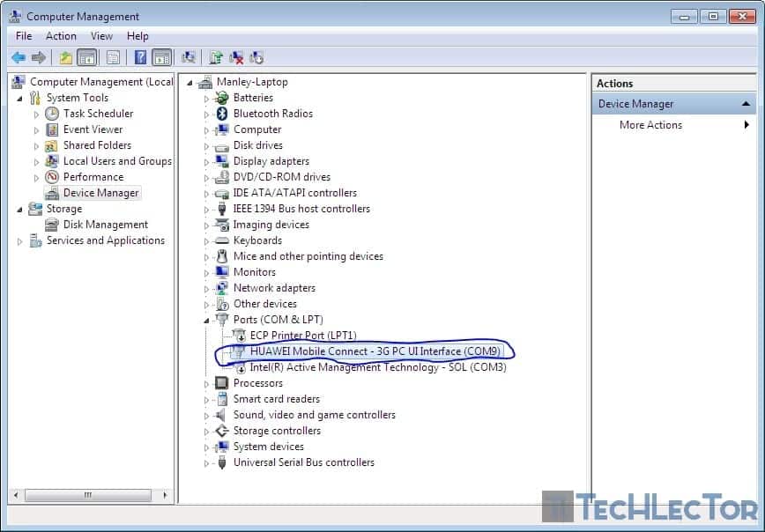Select the Computer Management (Local) root node
Viewport: 765px width, 532px height.
coord(101,82)
